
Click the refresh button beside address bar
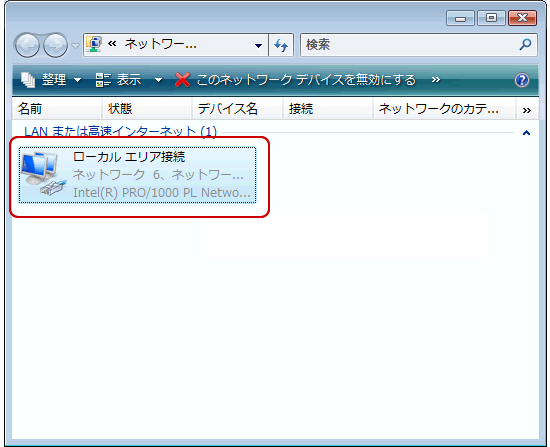click(x=281, y=45)
